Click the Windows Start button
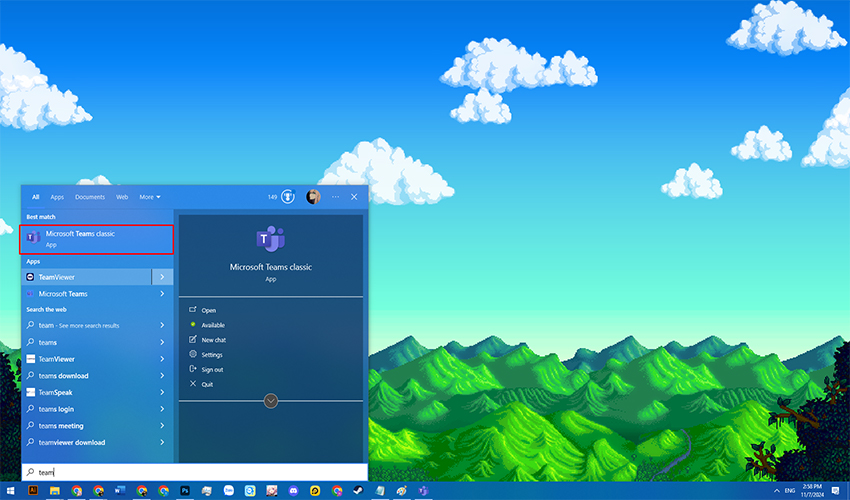This screenshot has width=850, height=500. click(10, 491)
